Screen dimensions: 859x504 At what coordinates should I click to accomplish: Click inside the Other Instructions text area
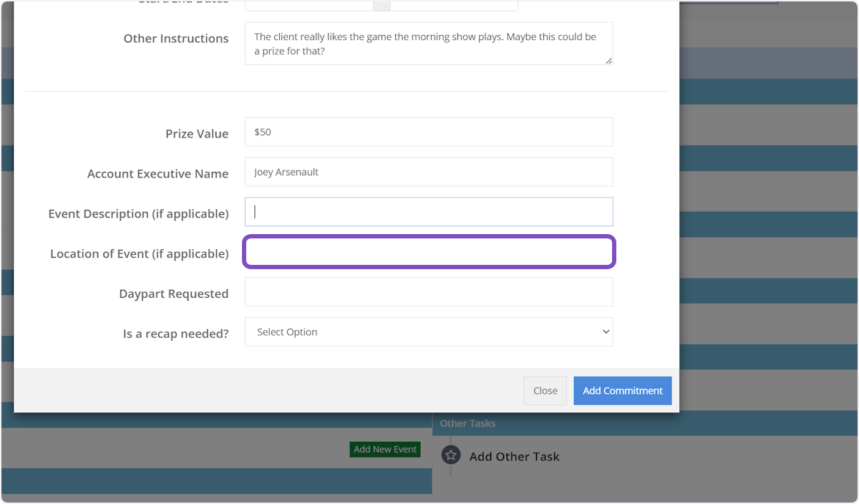tap(428, 44)
